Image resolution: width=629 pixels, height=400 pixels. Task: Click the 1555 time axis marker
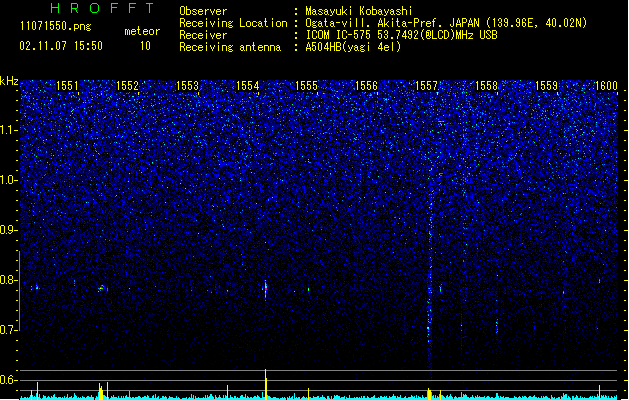pos(306,85)
